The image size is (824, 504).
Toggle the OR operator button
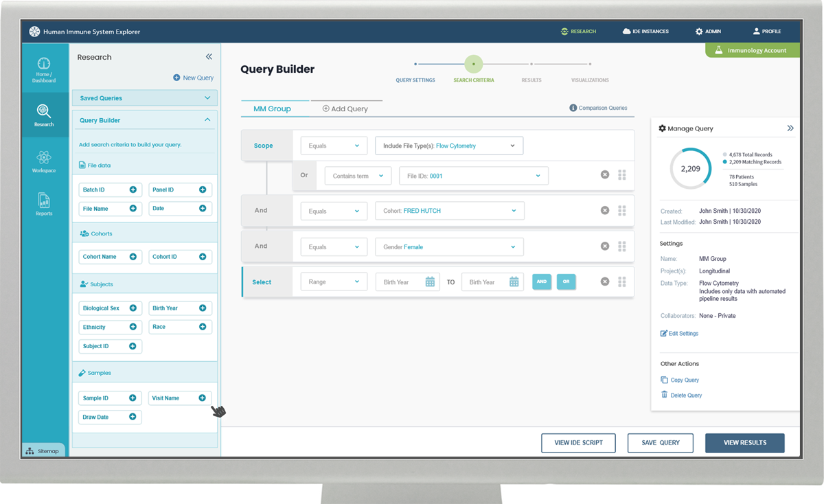(x=566, y=282)
